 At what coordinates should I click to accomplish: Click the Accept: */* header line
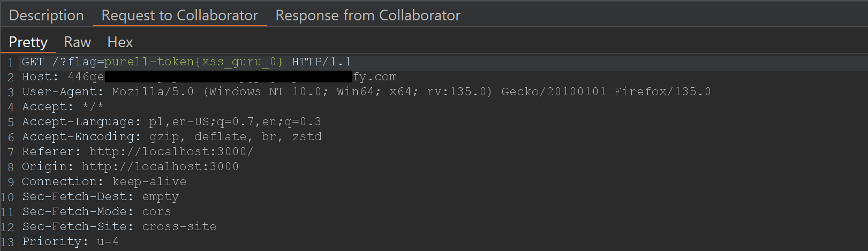pos(62,107)
